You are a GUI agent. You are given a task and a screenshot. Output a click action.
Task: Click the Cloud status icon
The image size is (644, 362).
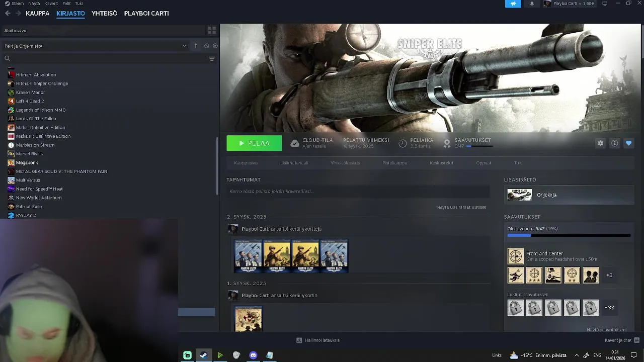(x=295, y=143)
